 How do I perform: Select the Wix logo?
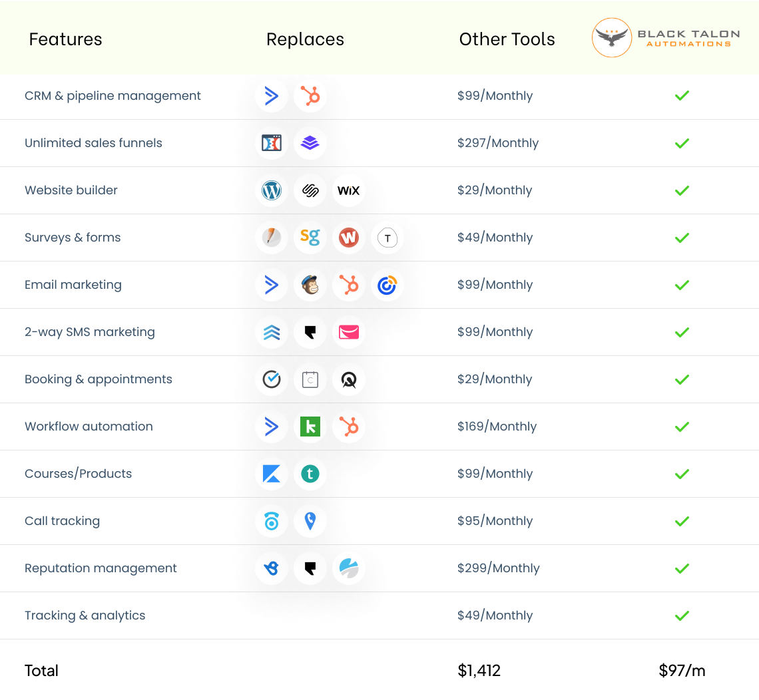pyautogui.click(x=348, y=190)
